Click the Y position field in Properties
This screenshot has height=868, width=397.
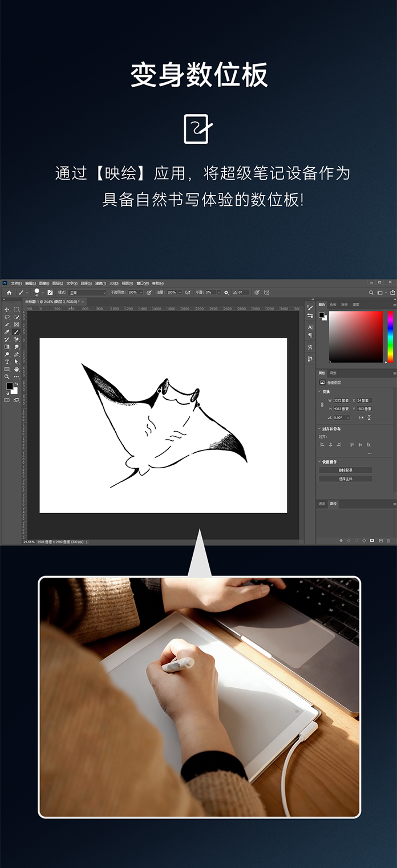point(364,409)
